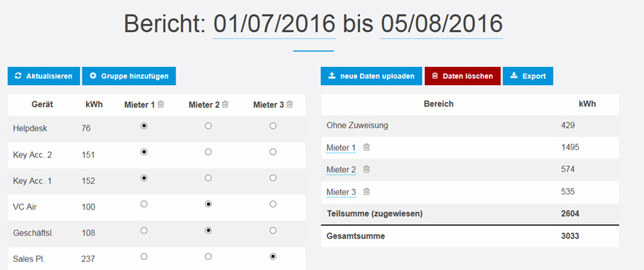This screenshot has height=270, width=644.
Task: Click the Aktualisieren refresh button
Action: click(x=44, y=76)
